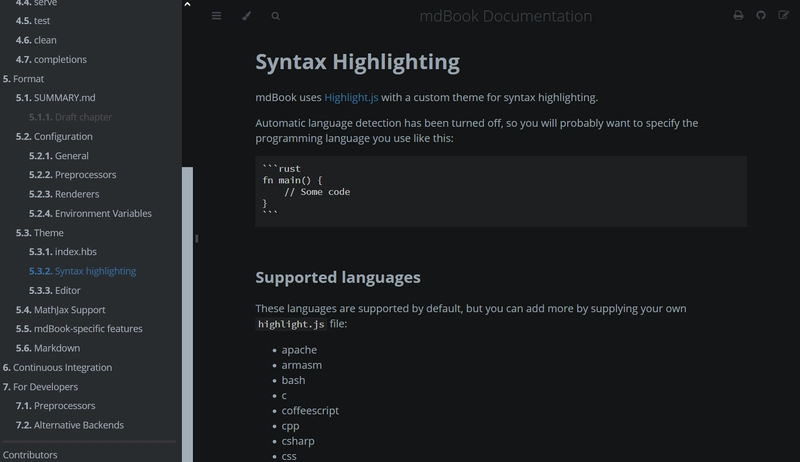This screenshot has height=462, width=800.
Task: Open the search bar magnifier icon
Action: (276, 16)
